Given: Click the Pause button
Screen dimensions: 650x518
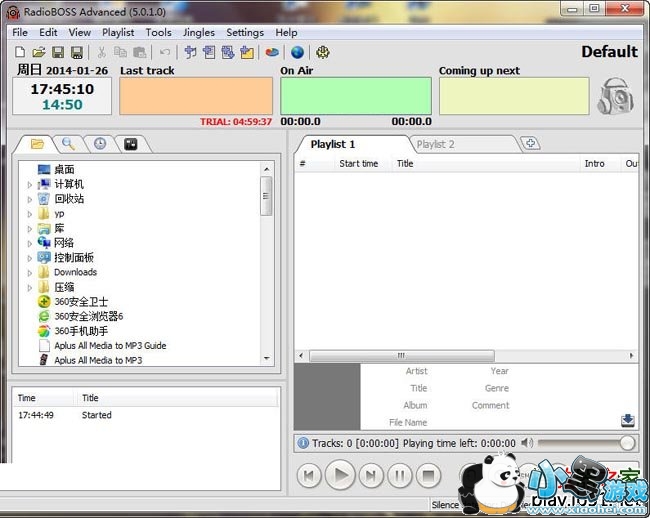Looking at the screenshot, I should pos(400,475).
